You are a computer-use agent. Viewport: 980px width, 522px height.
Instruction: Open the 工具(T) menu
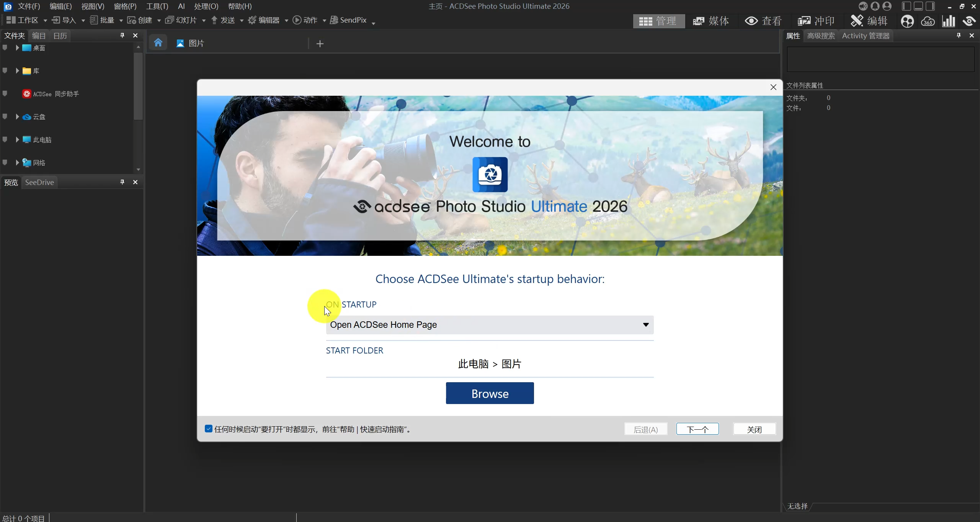(x=157, y=6)
